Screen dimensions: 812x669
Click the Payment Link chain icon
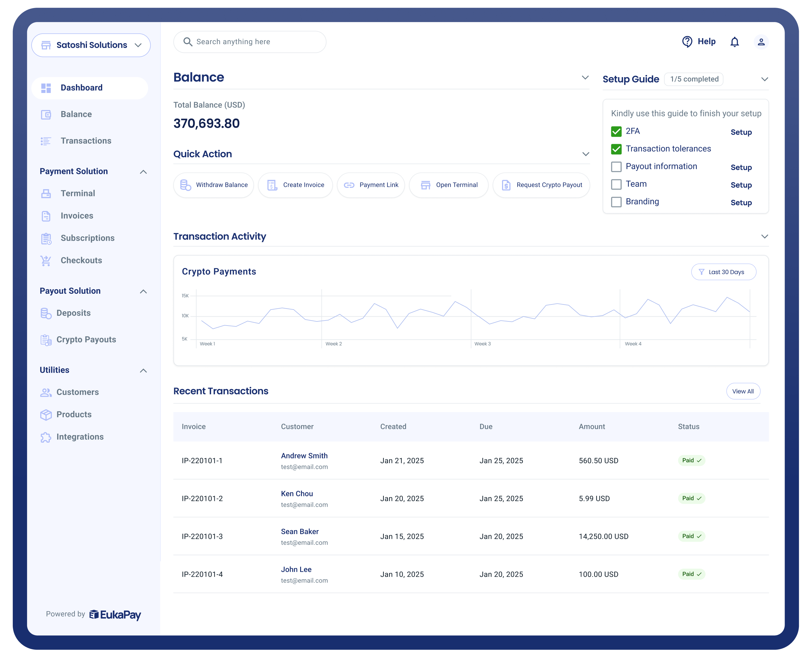pos(349,185)
